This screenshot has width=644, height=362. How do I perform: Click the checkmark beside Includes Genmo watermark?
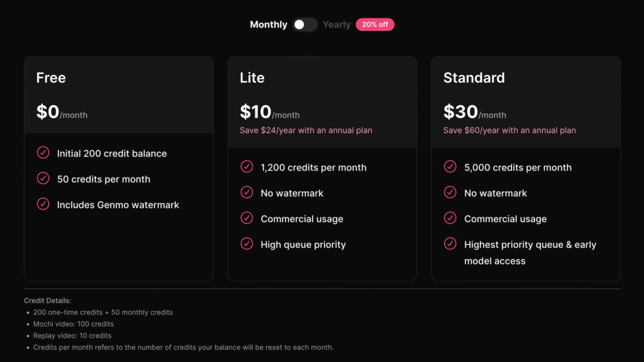43,204
